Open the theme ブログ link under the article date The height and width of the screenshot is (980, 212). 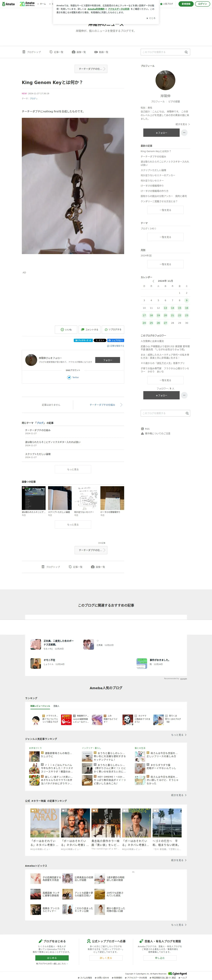(x=34, y=99)
